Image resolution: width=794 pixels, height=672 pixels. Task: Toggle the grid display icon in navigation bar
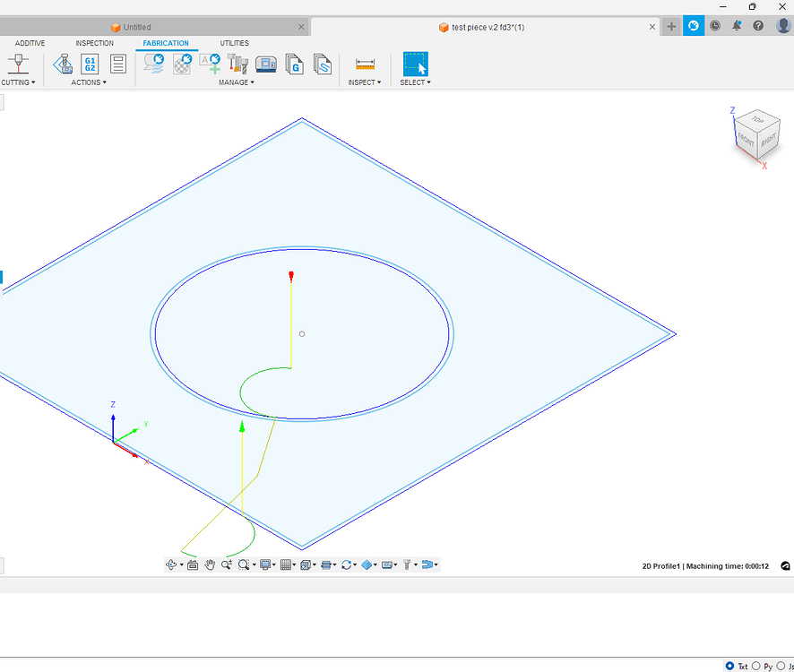coord(284,564)
